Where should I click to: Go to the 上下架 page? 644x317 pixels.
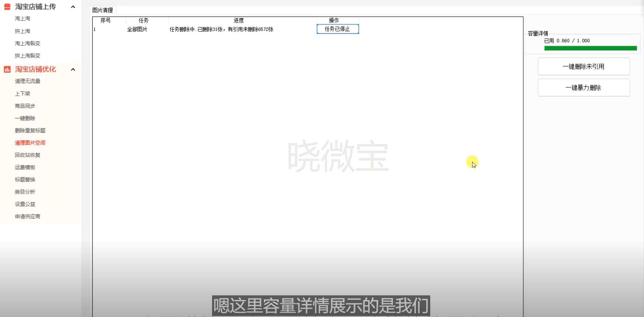pos(22,94)
